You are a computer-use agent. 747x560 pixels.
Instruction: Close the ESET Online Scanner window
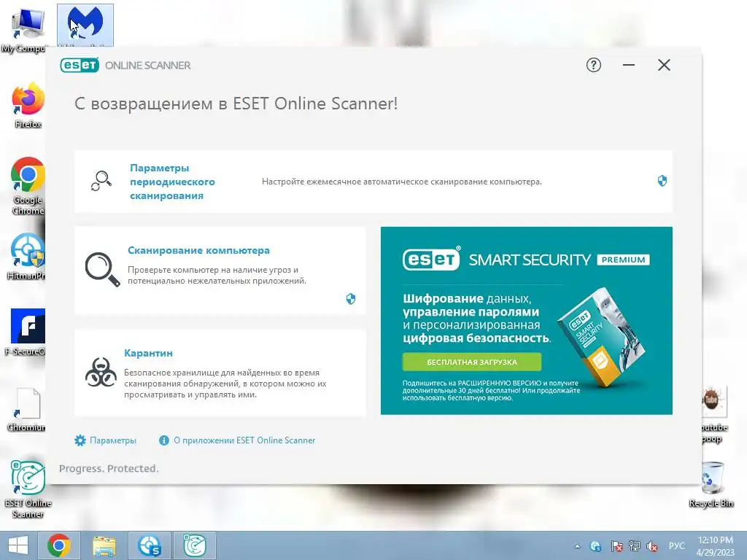[664, 65]
